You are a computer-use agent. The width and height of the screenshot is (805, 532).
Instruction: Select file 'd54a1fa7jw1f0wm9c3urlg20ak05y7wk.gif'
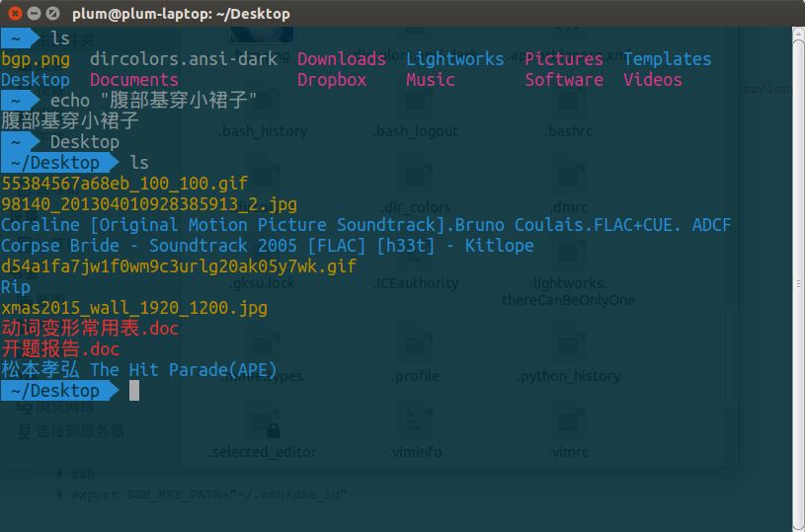[x=179, y=266]
